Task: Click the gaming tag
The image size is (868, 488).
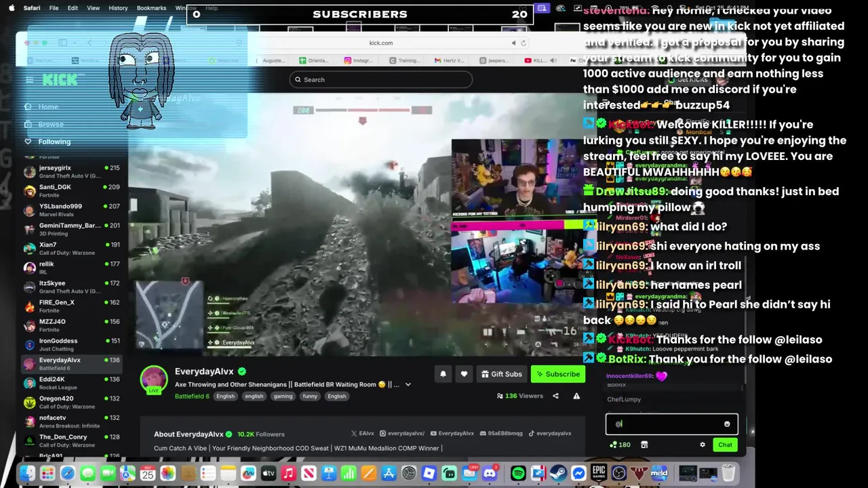Action: point(283,396)
